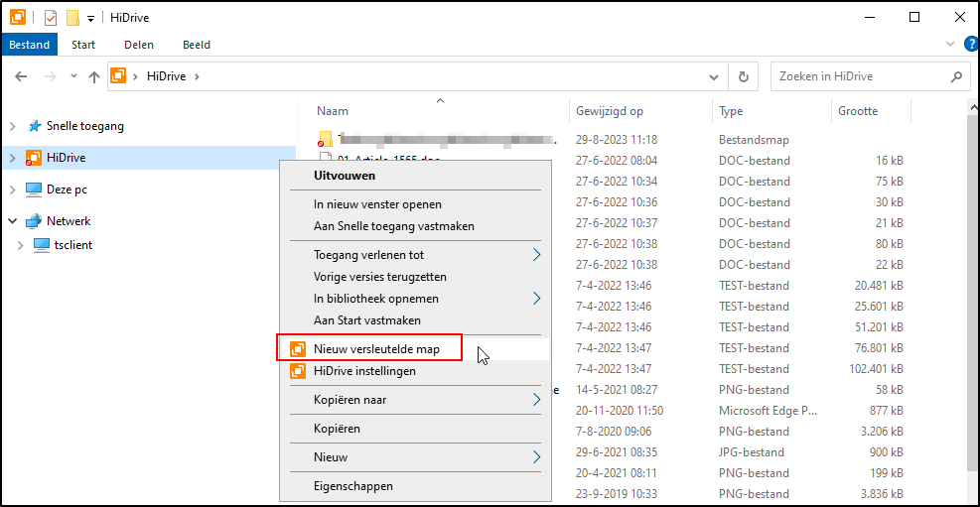Open the Start ribbon tab
The width and height of the screenshot is (980, 507).
click(83, 45)
